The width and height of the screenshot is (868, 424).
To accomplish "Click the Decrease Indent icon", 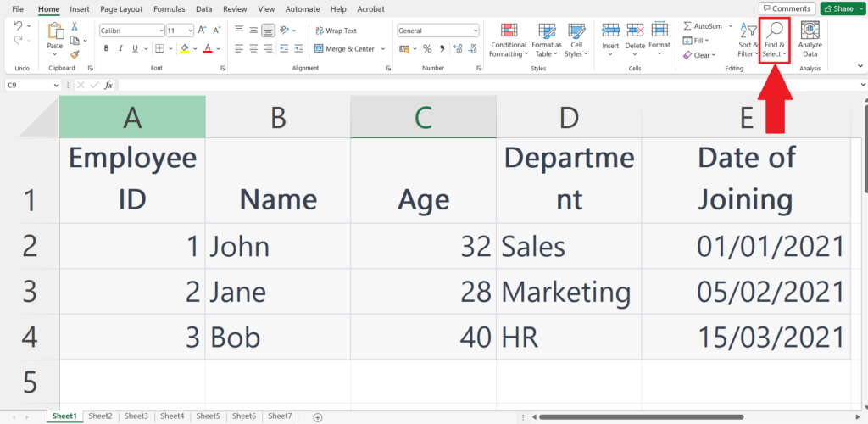I will [x=284, y=48].
